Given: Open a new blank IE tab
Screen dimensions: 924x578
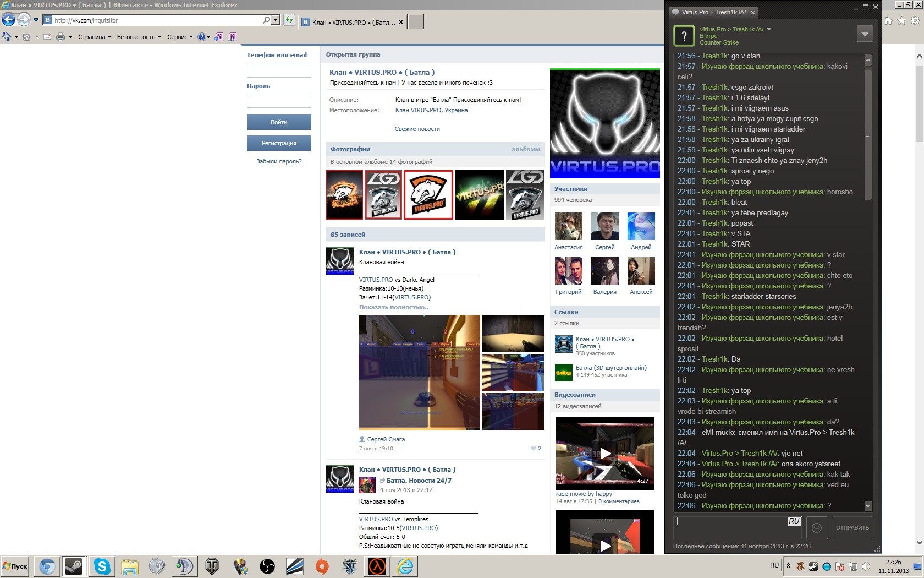Looking at the screenshot, I should tap(415, 22).
